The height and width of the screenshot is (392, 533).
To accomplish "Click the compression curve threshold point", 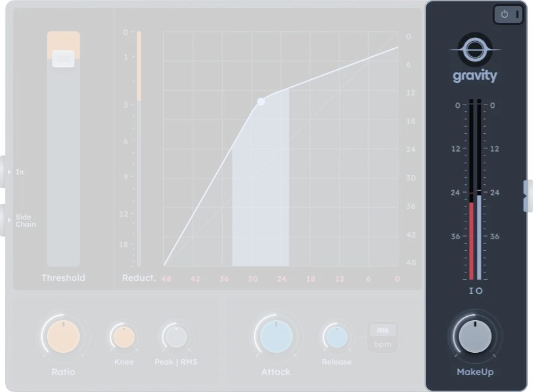I will click(x=261, y=102).
